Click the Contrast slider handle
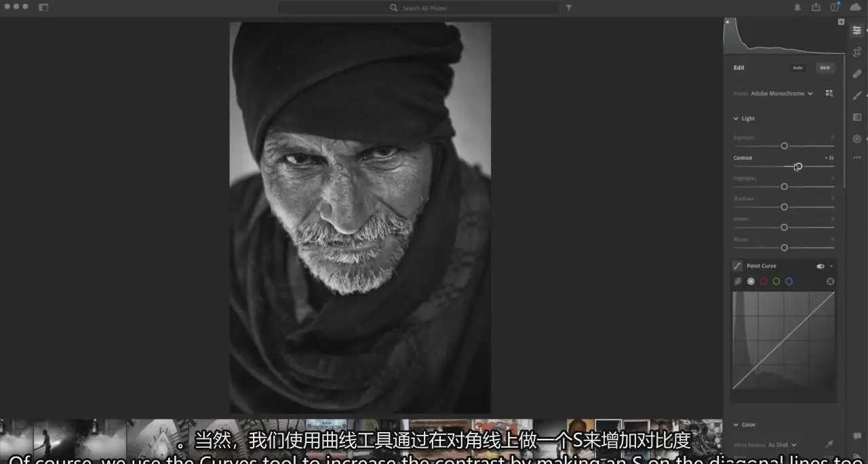 798,166
